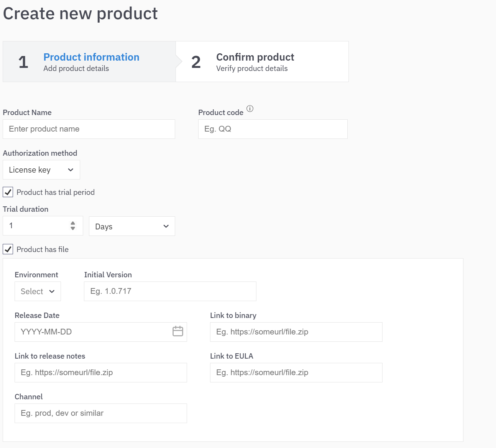The width and height of the screenshot is (496, 448).
Task: Click the Product code input
Action: pyautogui.click(x=273, y=129)
